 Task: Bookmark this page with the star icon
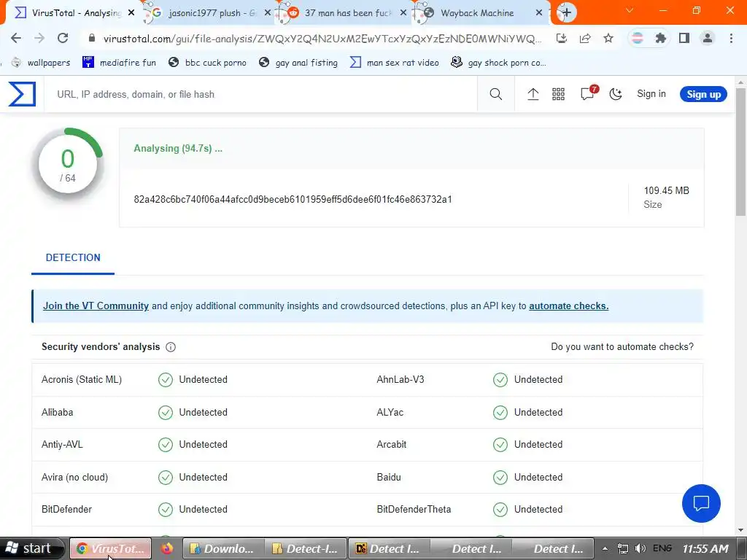608,38
